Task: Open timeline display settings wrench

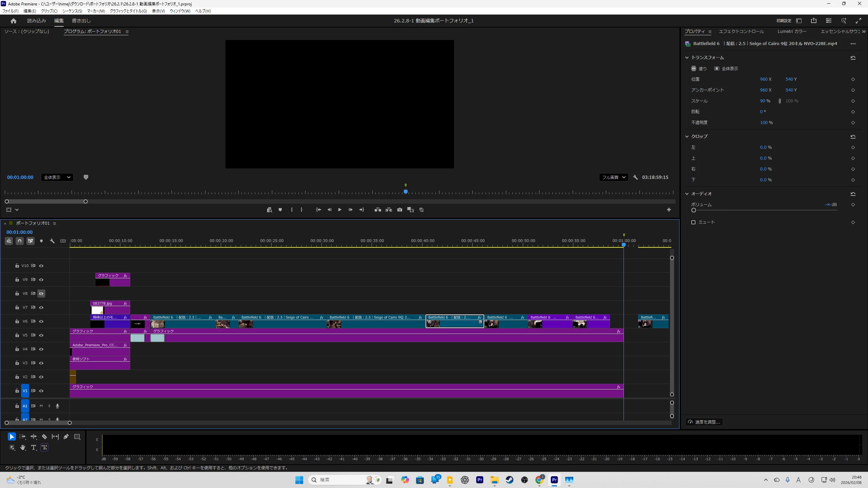Action: click(52, 241)
